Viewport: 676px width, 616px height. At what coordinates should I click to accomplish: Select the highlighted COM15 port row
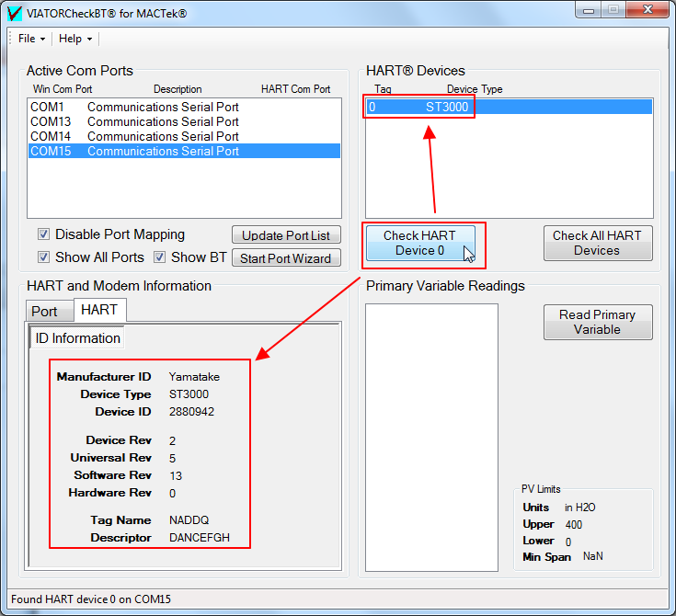[x=184, y=151]
